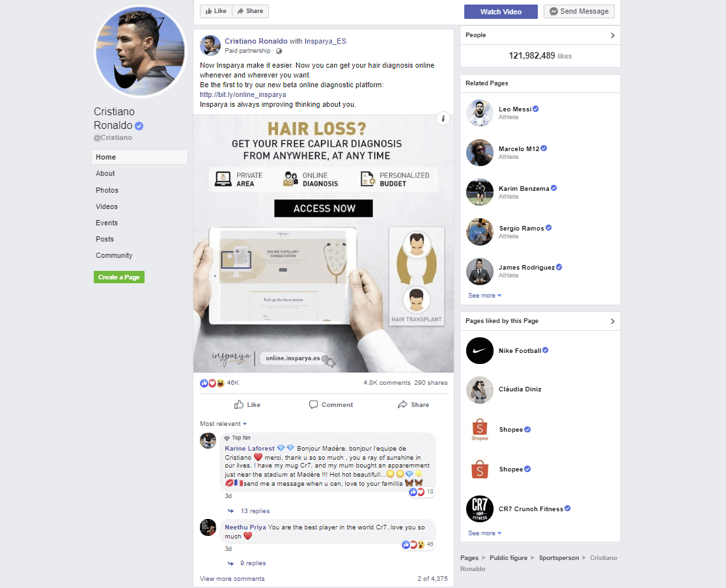Click the green Create a Page button
The height and width of the screenshot is (588, 726).
click(119, 277)
